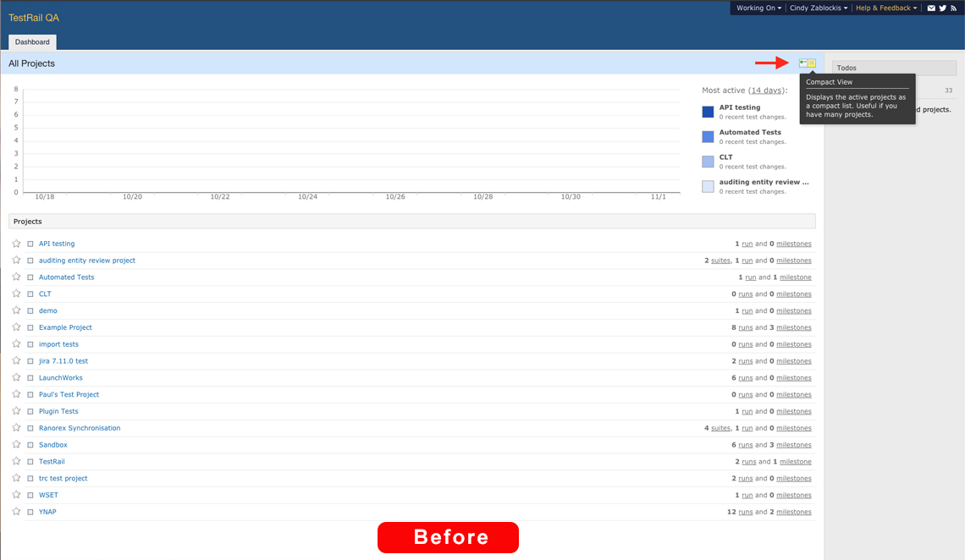This screenshot has width=965, height=560.
Task: Expand the Cindy Zablockis user menu
Action: [818, 8]
